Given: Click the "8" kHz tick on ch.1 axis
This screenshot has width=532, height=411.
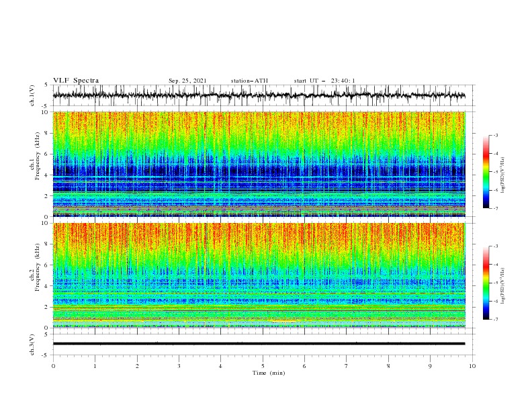Looking at the screenshot, I should pos(47,133).
